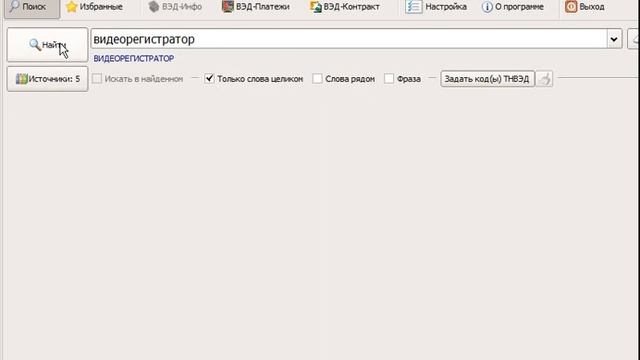Click into the search text field

pyautogui.click(x=349, y=39)
